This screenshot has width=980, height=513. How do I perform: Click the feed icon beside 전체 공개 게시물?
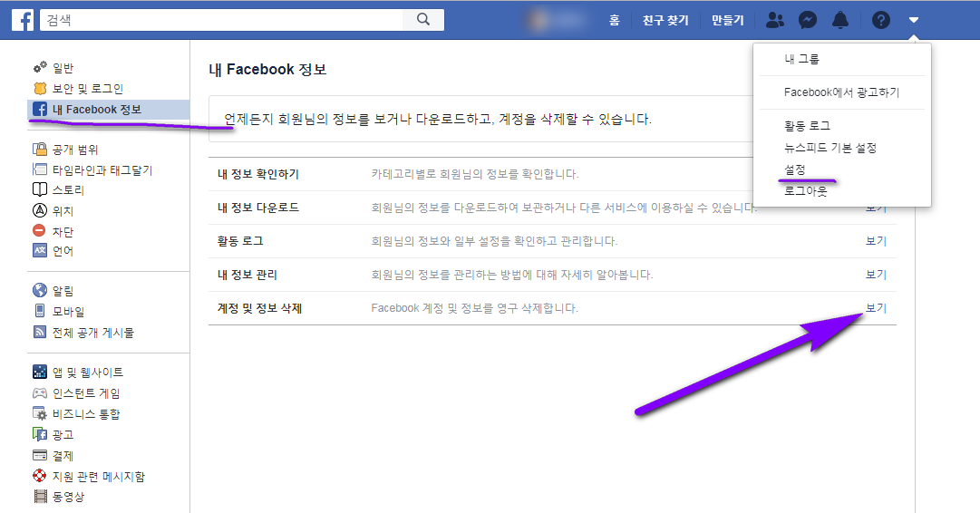coord(40,332)
